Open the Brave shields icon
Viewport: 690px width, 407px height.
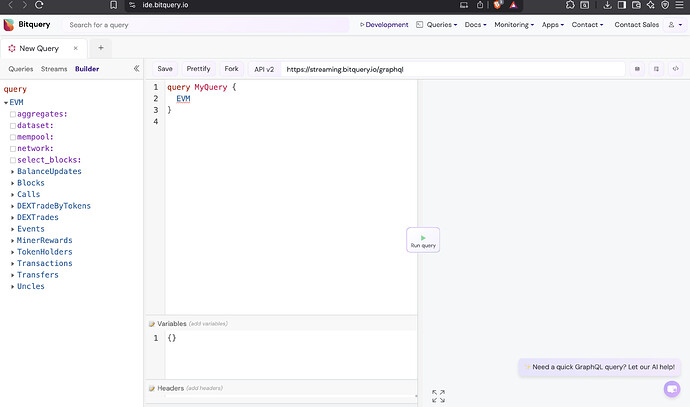point(497,5)
